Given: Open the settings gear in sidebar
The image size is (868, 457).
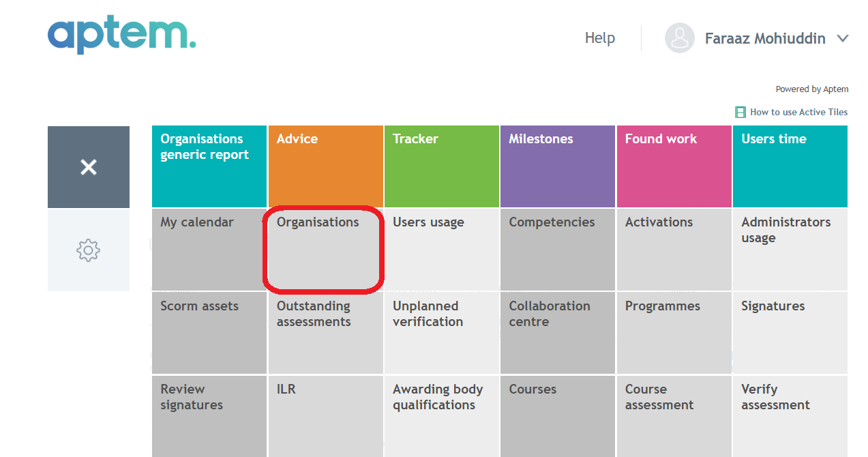Looking at the screenshot, I should (89, 250).
